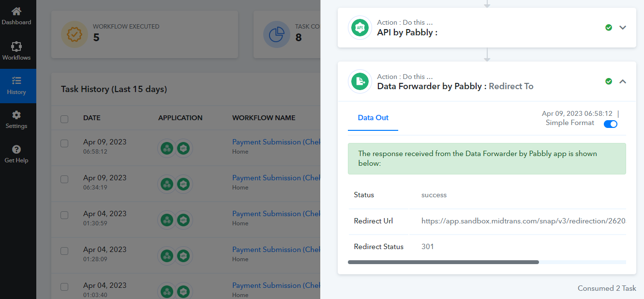
Task: Click the webhook icon in 06:34:19 row
Action: 167,184
